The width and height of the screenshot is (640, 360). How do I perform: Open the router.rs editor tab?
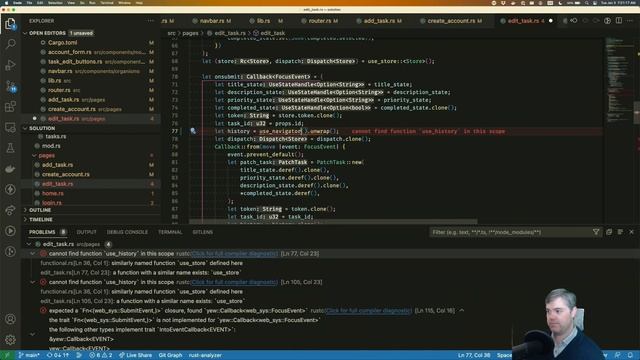(x=320, y=21)
